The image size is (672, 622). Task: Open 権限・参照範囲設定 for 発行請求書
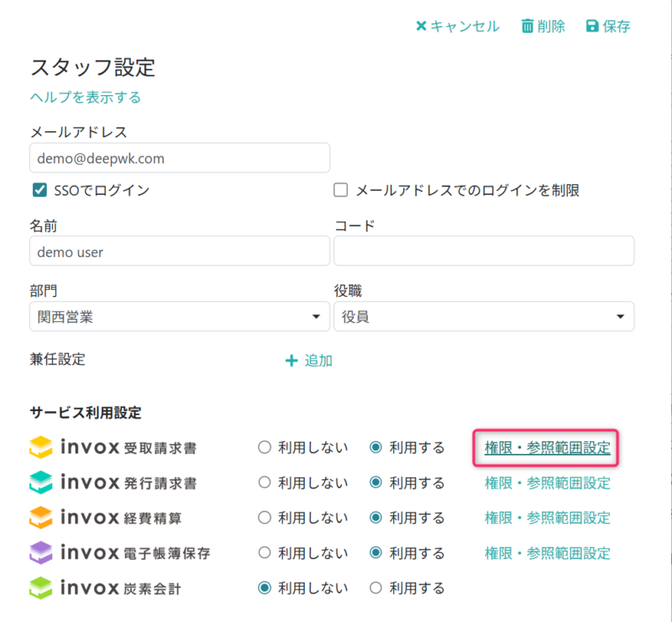pyautogui.click(x=548, y=482)
